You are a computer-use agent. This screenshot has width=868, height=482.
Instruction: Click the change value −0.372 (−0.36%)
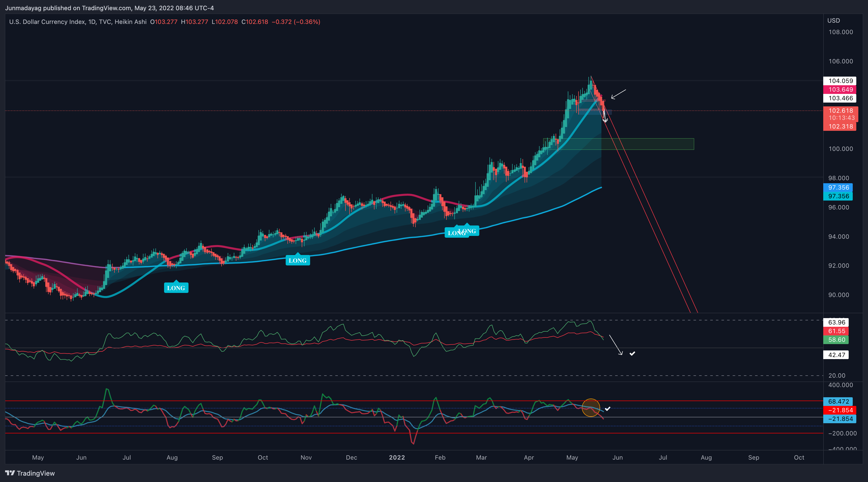pos(296,22)
